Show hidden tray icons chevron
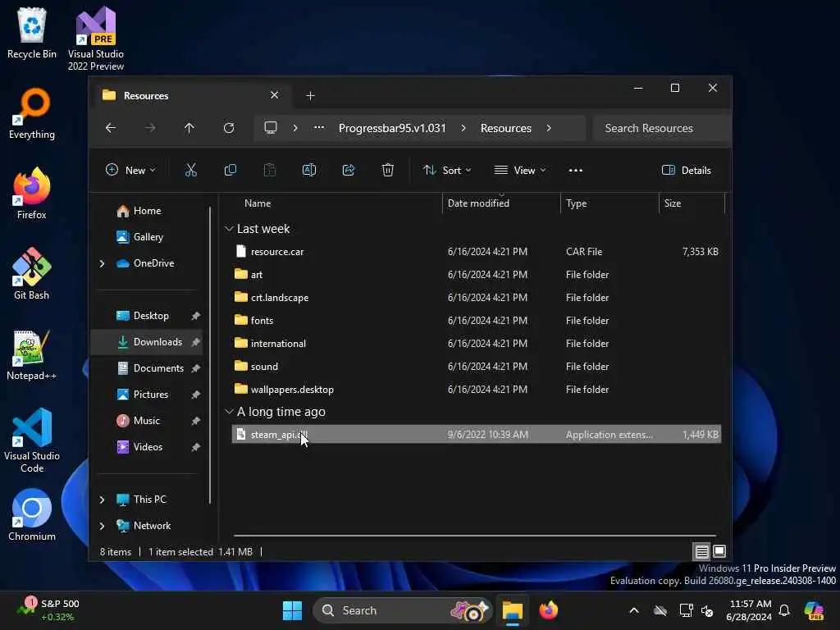This screenshot has width=840, height=630. point(634,610)
